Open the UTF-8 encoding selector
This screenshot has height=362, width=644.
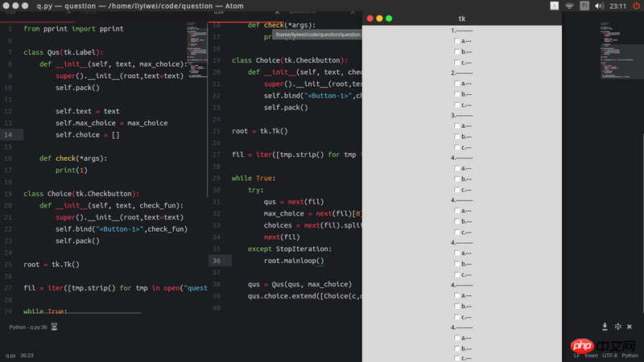point(610,355)
